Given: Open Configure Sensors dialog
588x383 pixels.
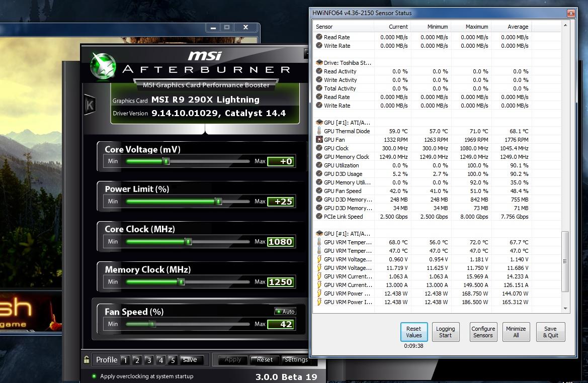Looking at the screenshot, I should 483,332.
